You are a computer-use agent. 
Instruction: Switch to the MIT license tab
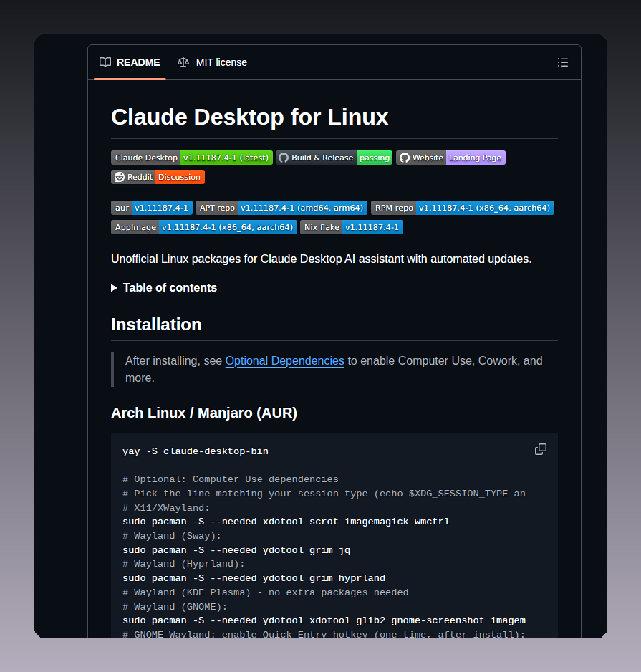213,62
